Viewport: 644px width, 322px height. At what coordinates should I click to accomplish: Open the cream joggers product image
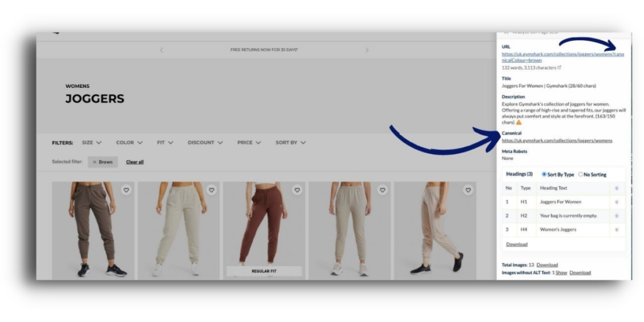pos(178,231)
